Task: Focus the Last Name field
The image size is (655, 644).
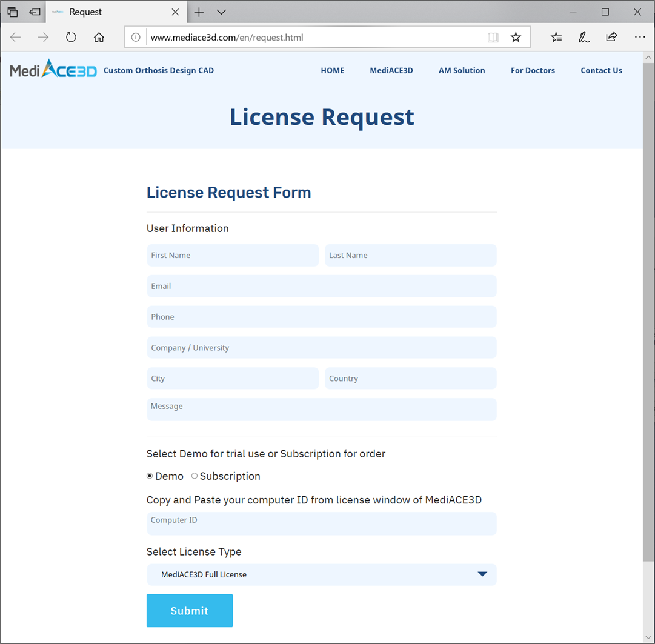Action: [x=411, y=255]
